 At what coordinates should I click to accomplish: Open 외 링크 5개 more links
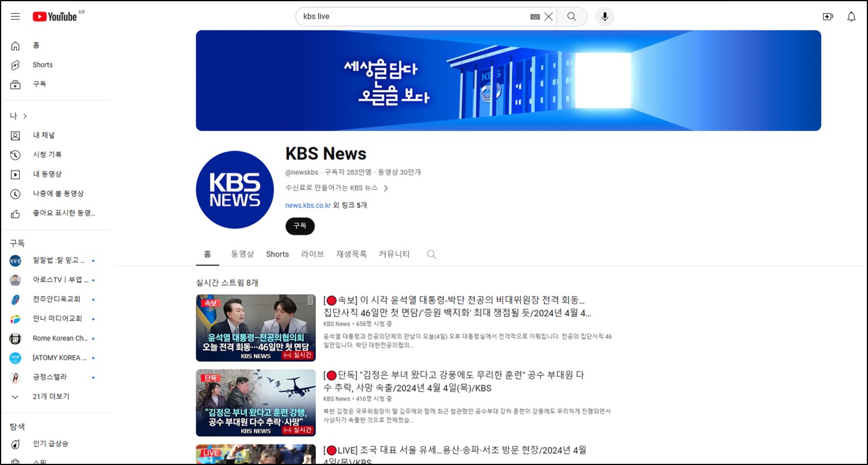[x=350, y=205]
